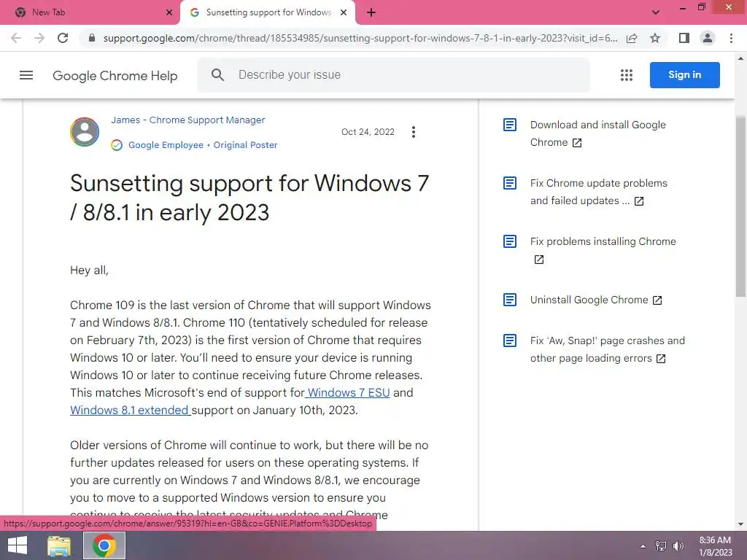Open James - Chrome Support Manager profile
Image resolution: width=747 pixels, height=560 pixels.
pyautogui.click(x=188, y=120)
